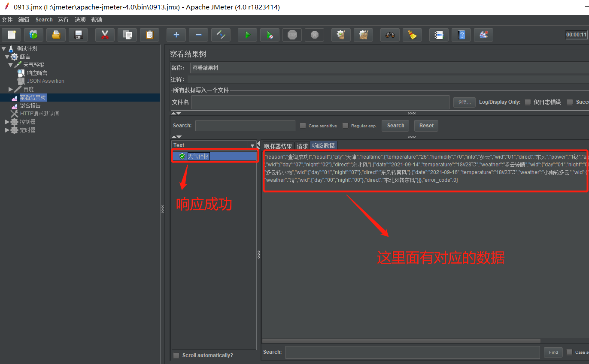
Task: Click the 浏览... browse button
Action: [465, 102]
